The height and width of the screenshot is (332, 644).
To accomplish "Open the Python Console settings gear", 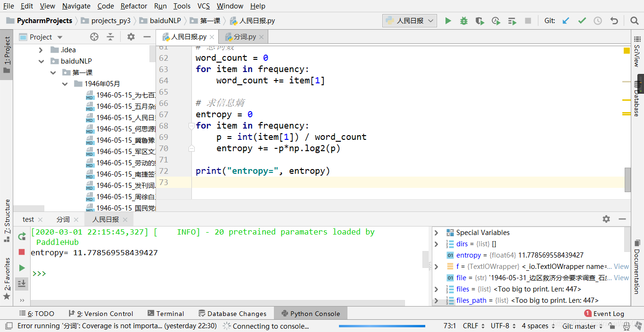I will click(606, 219).
